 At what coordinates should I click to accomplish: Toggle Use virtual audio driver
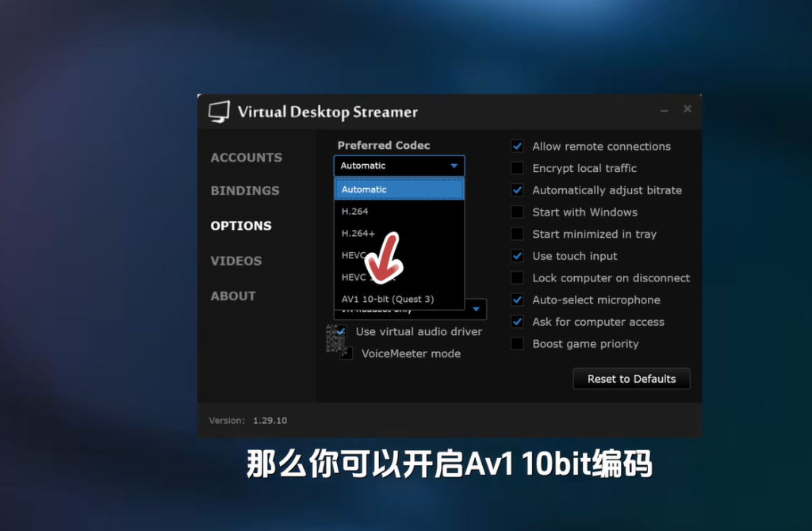click(x=341, y=332)
